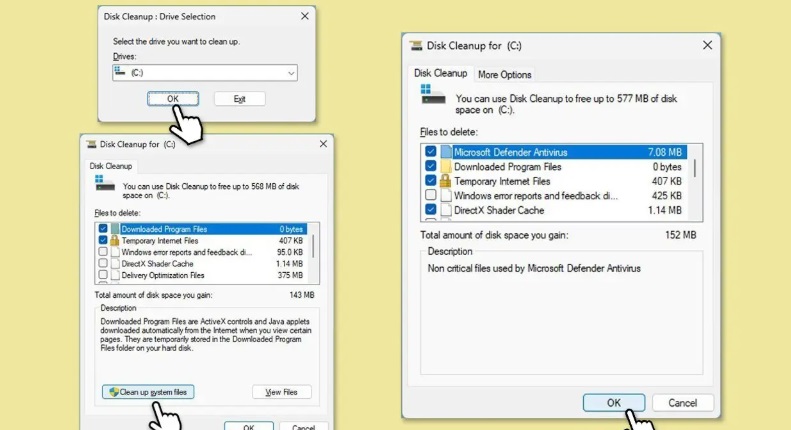
Task: Uncheck Downloaded Program Files in 577 MB window
Action: 430,166
